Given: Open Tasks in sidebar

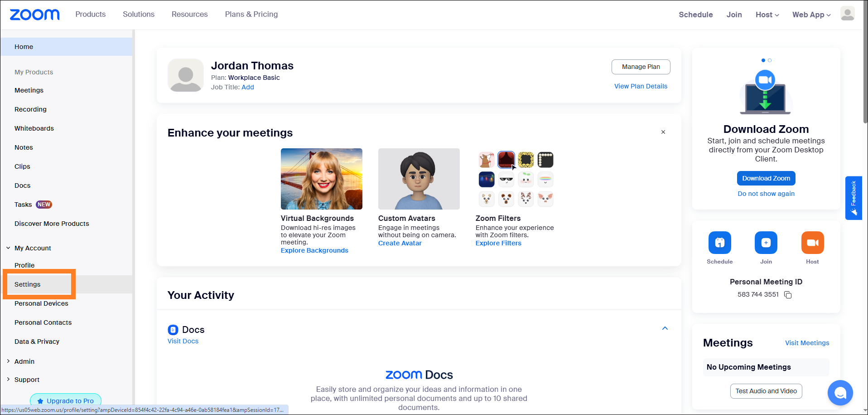Looking at the screenshot, I should 23,205.
